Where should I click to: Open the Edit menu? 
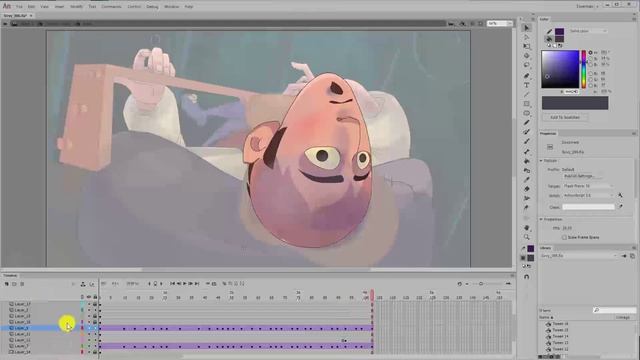(31, 7)
